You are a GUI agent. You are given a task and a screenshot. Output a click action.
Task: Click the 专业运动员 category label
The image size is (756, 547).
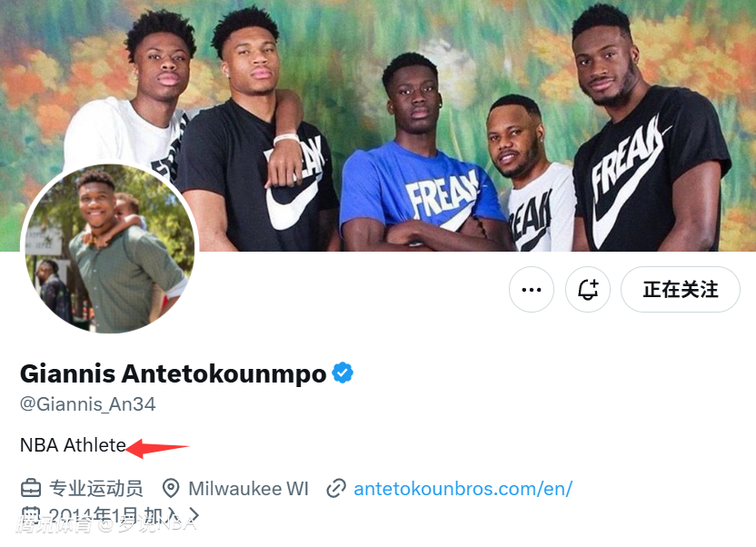pos(96,489)
